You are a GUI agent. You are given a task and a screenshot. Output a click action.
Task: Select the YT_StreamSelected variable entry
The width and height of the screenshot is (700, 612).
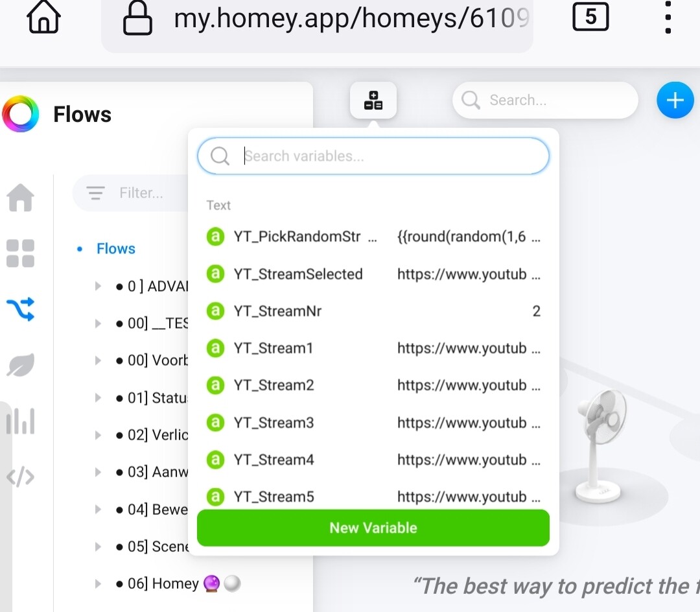pos(297,274)
